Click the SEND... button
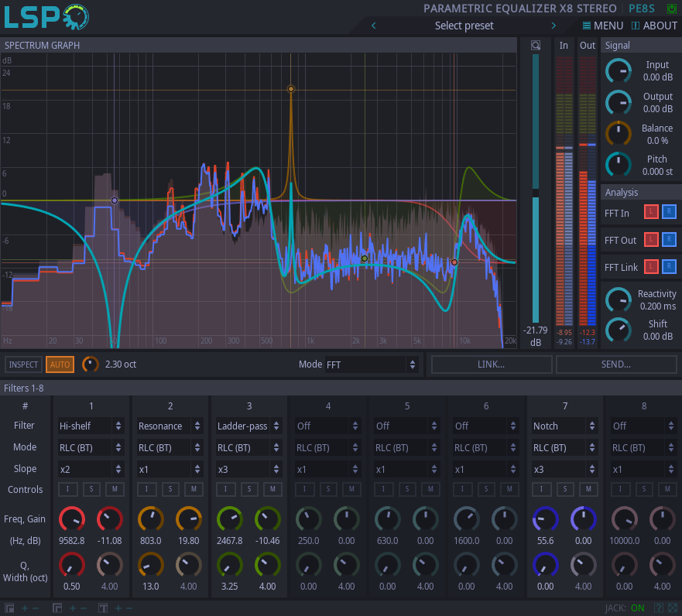Image resolution: width=682 pixels, height=616 pixels. (615, 364)
